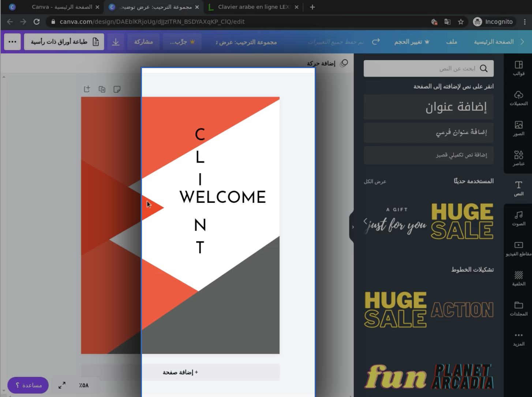Open the Background (الخلفية) sidebar panel
This screenshot has height=397, width=532.
(518, 279)
